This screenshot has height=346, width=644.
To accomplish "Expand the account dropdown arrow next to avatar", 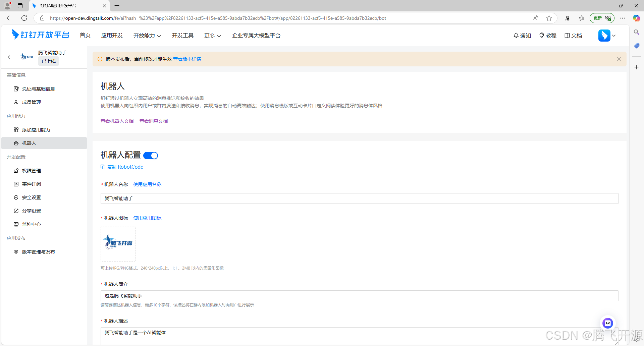I will click(x=614, y=36).
